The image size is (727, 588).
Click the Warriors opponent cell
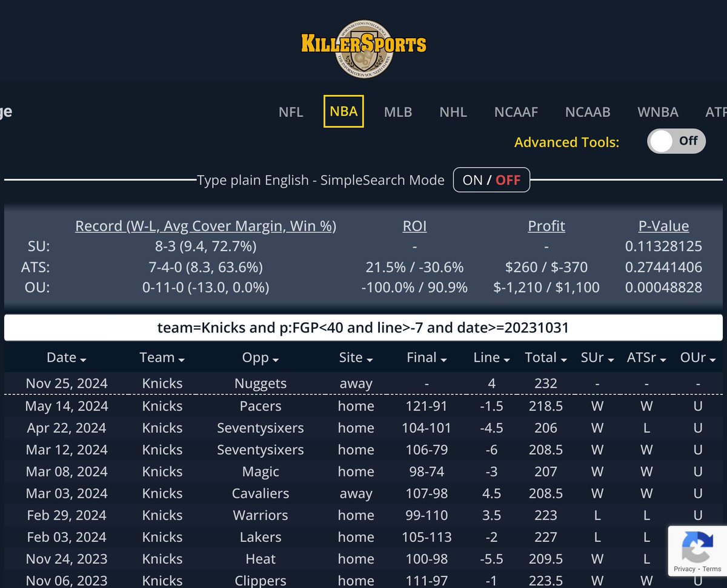tap(261, 515)
